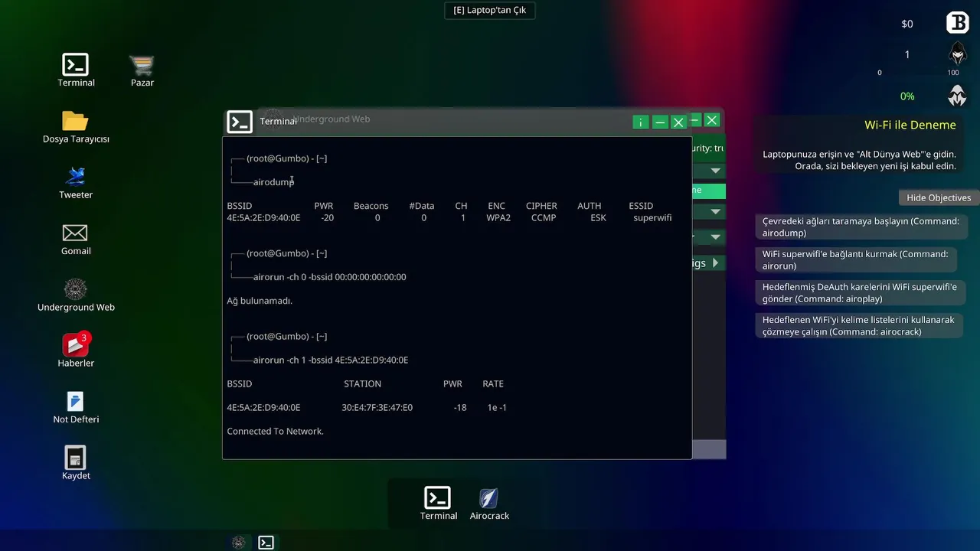Click the 0% progress value
The image size is (980, 551).
click(x=907, y=96)
